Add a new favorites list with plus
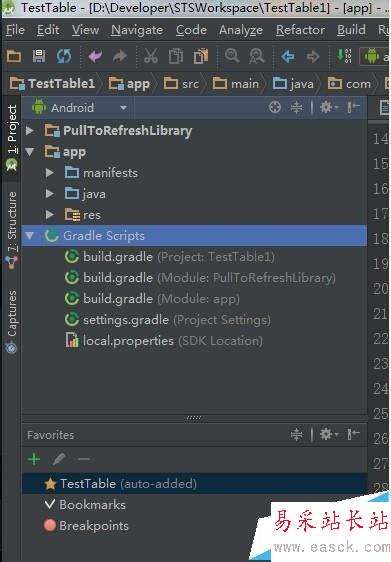The width and height of the screenshot is (391, 562). pyautogui.click(x=34, y=459)
